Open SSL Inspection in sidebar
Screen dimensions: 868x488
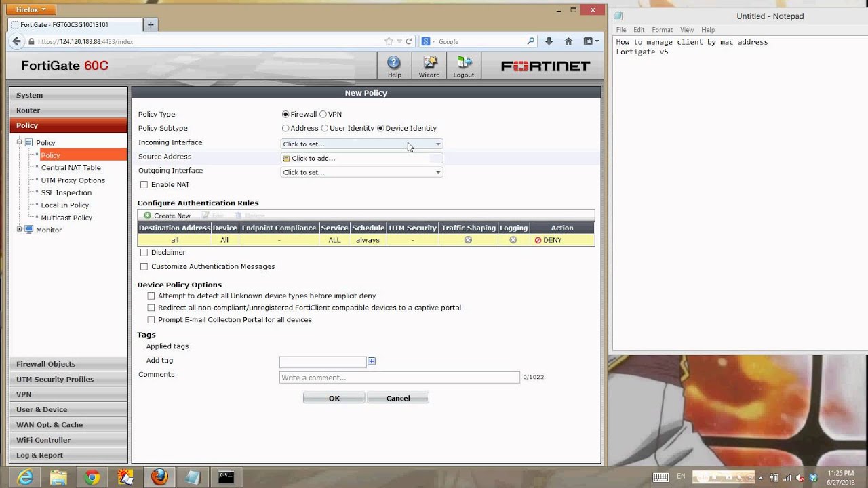click(x=66, y=192)
